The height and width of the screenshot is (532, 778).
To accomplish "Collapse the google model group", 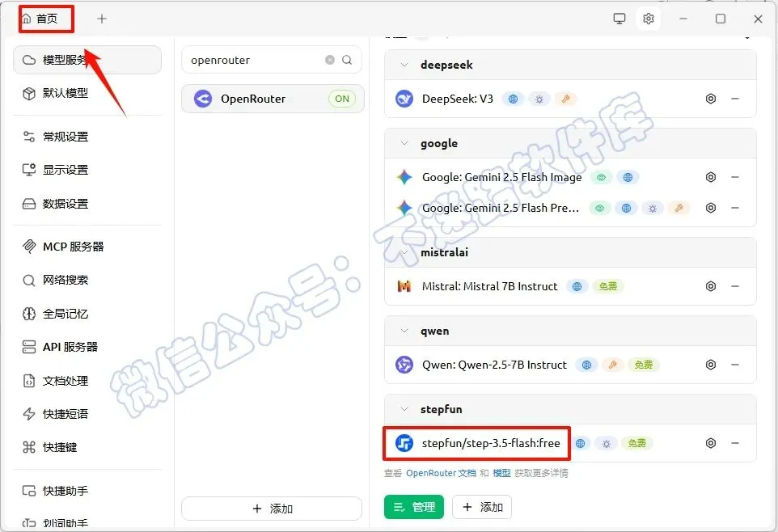I will pyautogui.click(x=404, y=143).
